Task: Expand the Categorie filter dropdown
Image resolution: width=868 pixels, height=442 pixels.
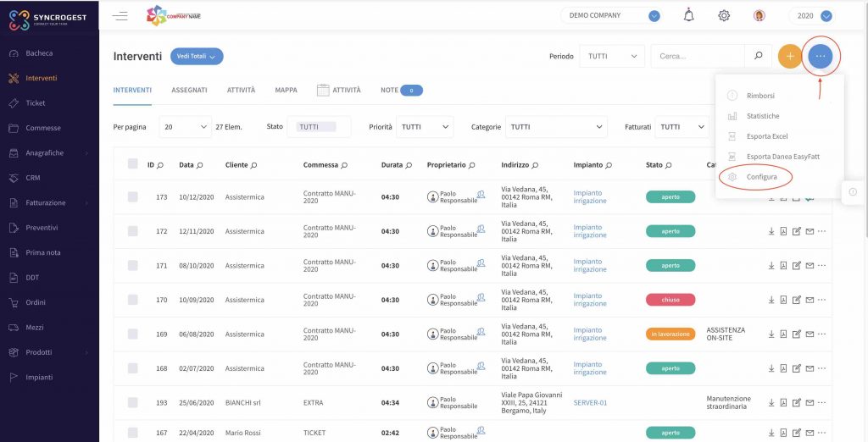Action: [556, 127]
